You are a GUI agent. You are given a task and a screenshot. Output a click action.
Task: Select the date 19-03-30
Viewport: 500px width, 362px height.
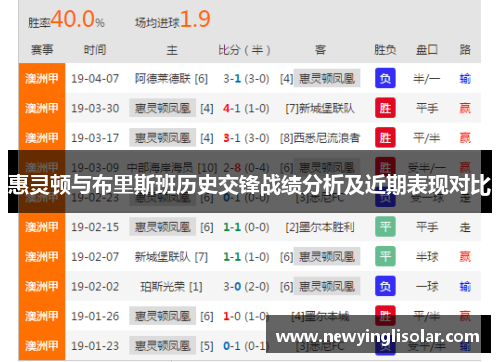click(x=95, y=108)
